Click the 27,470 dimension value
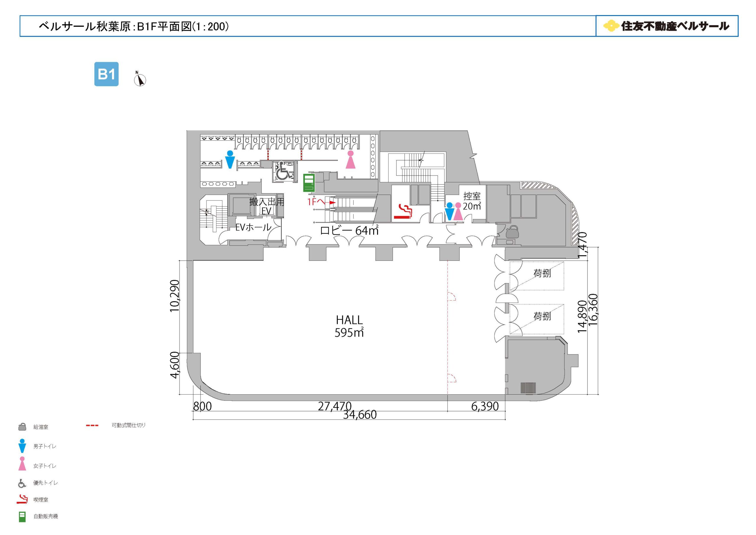The width and height of the screenshot is (756, 535). (x=335, y=406)
